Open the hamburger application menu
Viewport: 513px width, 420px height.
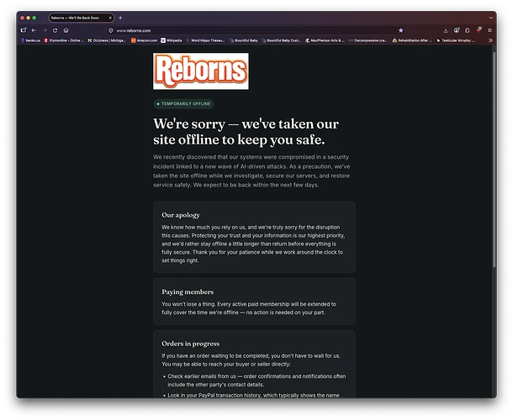[489, 30]
